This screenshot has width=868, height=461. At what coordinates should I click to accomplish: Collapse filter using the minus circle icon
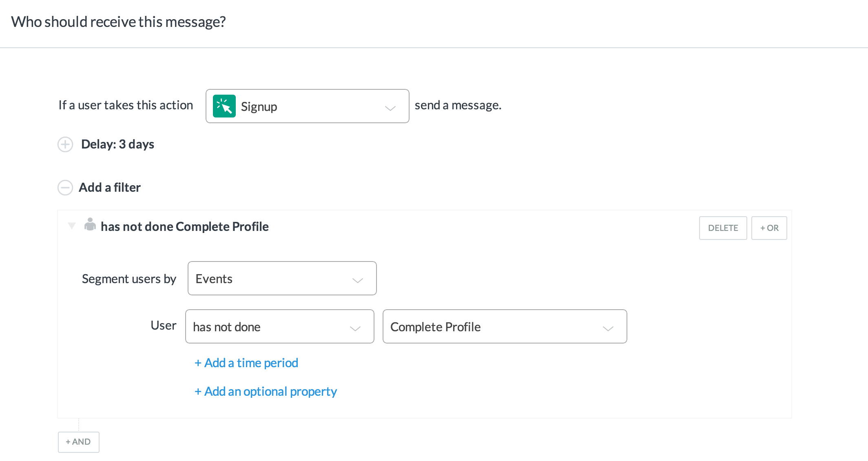point(65,188)
